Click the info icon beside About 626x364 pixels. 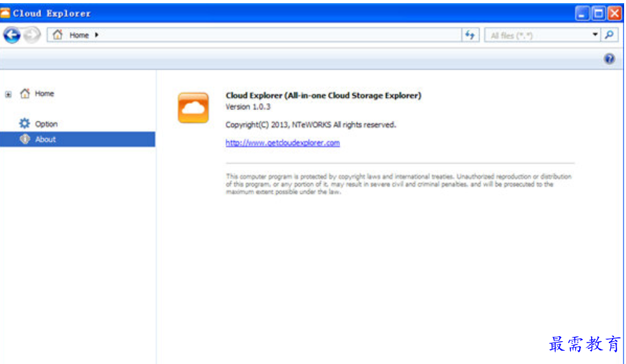tap(25, 139)
